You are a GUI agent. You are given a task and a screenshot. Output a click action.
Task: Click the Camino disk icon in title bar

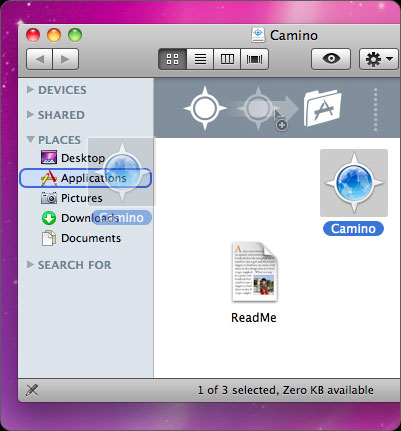pos(258,35)
